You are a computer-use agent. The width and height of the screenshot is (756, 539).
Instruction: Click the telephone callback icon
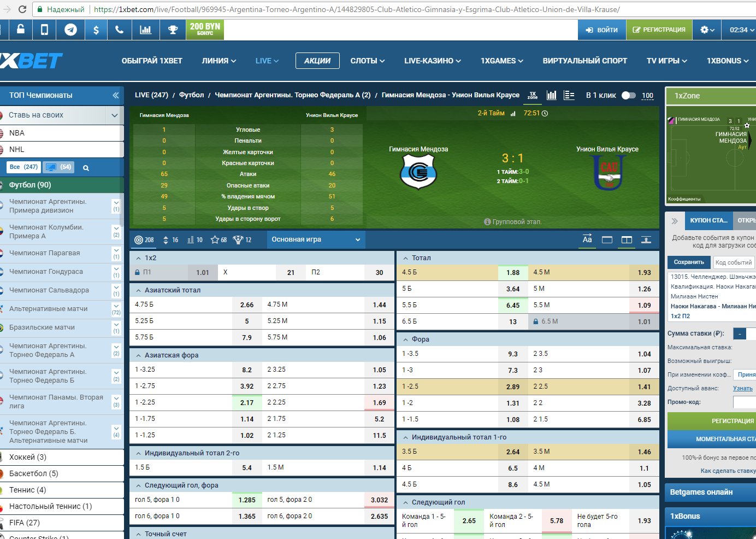point(119,30)
